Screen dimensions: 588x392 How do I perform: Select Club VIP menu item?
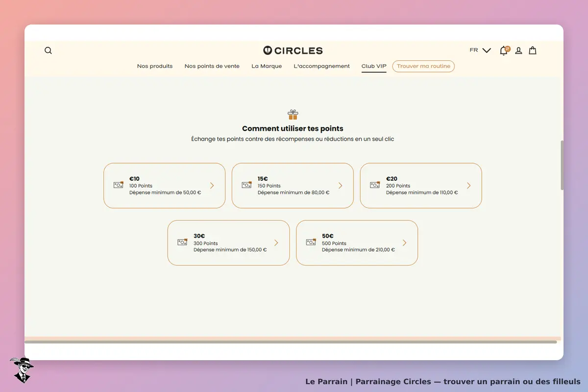click(374, 66)
